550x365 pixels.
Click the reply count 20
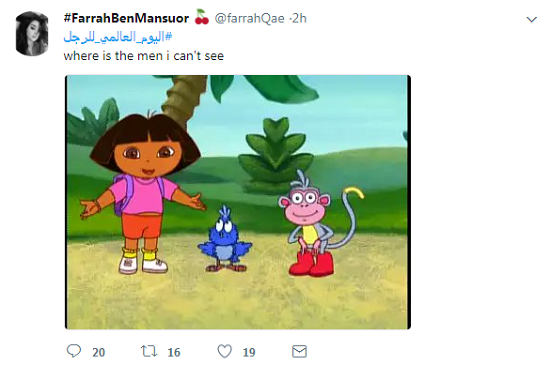click(99, 352)
